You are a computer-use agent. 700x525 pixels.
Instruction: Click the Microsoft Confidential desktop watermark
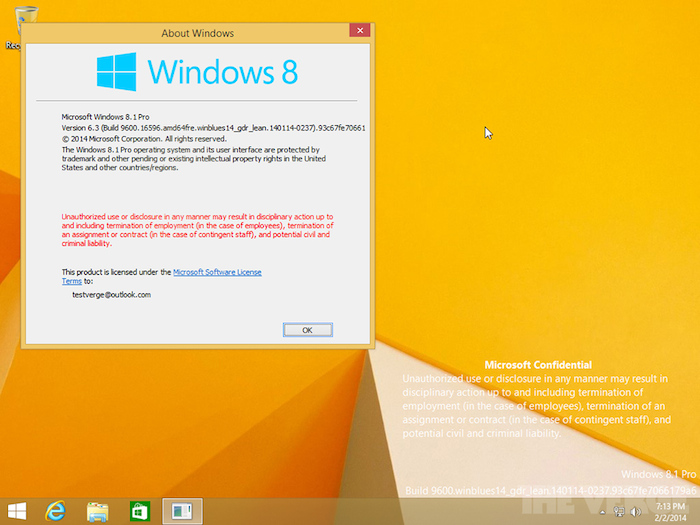538,366
